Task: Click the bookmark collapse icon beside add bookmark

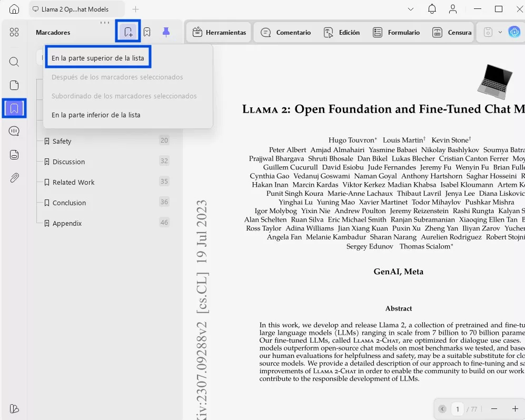Action: [x=147, y=32]
